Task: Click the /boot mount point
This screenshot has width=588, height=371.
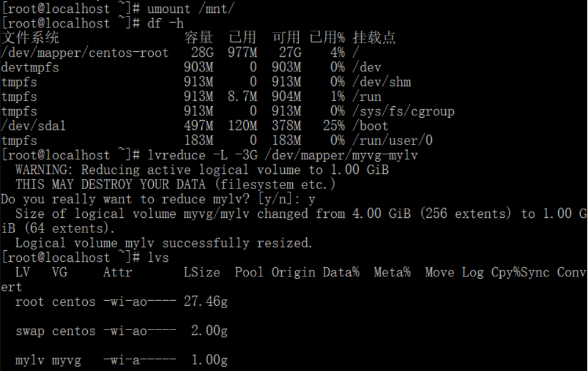Action: 370,126
